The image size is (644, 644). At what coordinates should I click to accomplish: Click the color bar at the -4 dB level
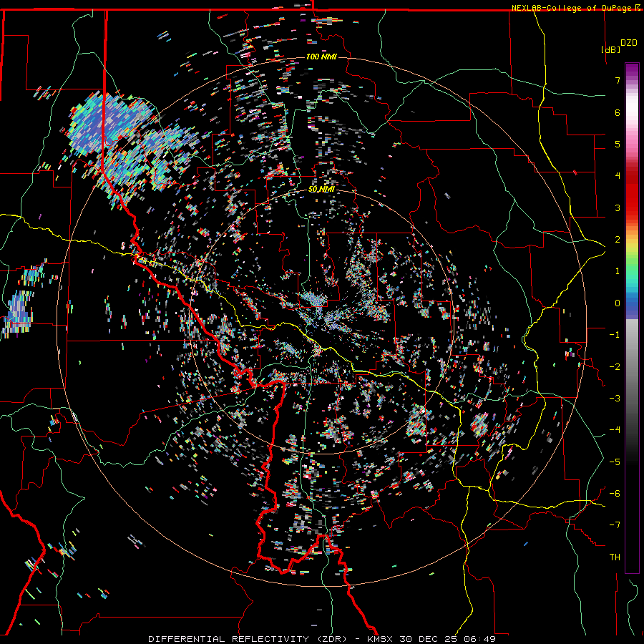click(x=632, y=430)
